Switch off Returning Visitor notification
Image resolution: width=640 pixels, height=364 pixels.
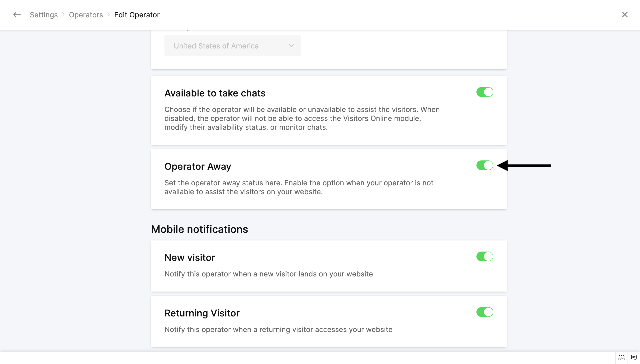(x=484, y=312)
